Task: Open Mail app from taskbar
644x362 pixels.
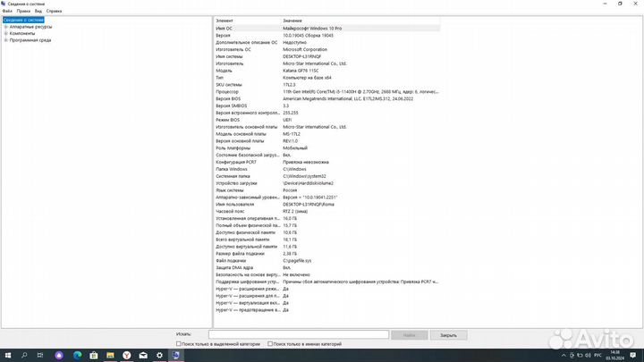Action: [143, 355]
